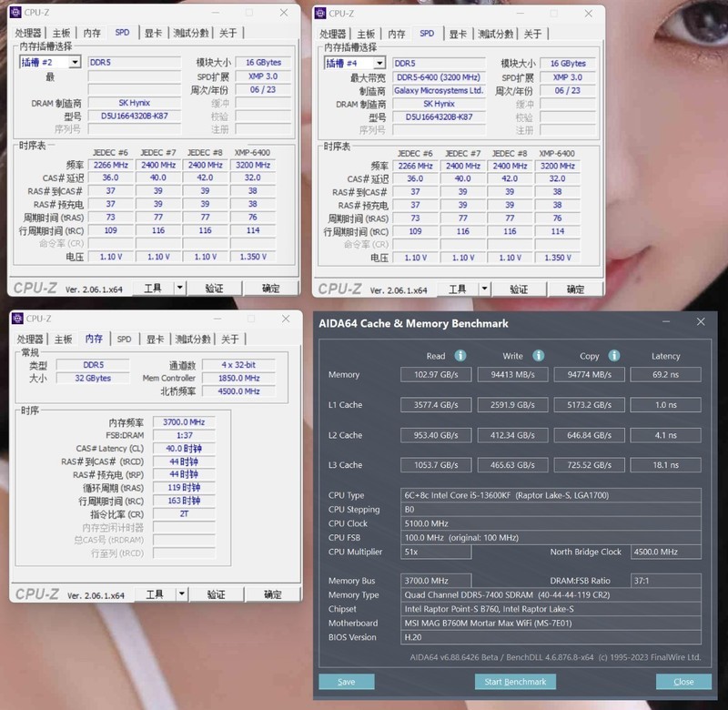Expand the 工具 tools dropdown arrow

178,287
